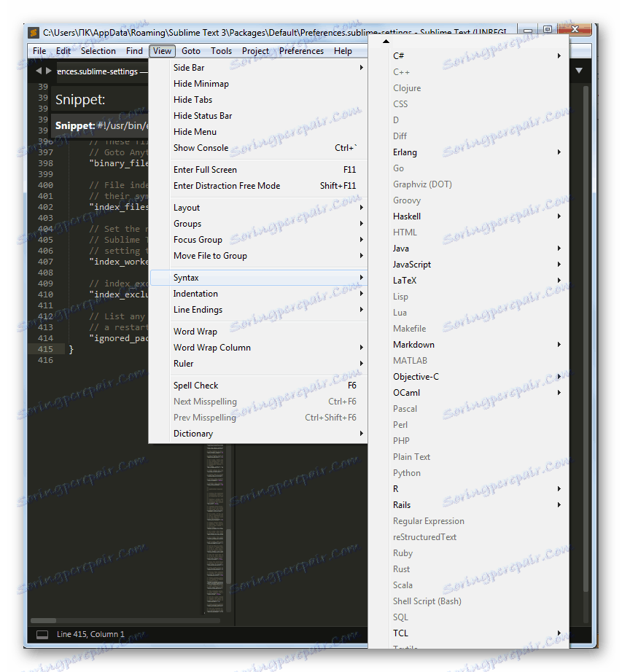The height and width of the screenshot is (672, 622).
Task: Set syntax to PHP
Action: point(400,440)
